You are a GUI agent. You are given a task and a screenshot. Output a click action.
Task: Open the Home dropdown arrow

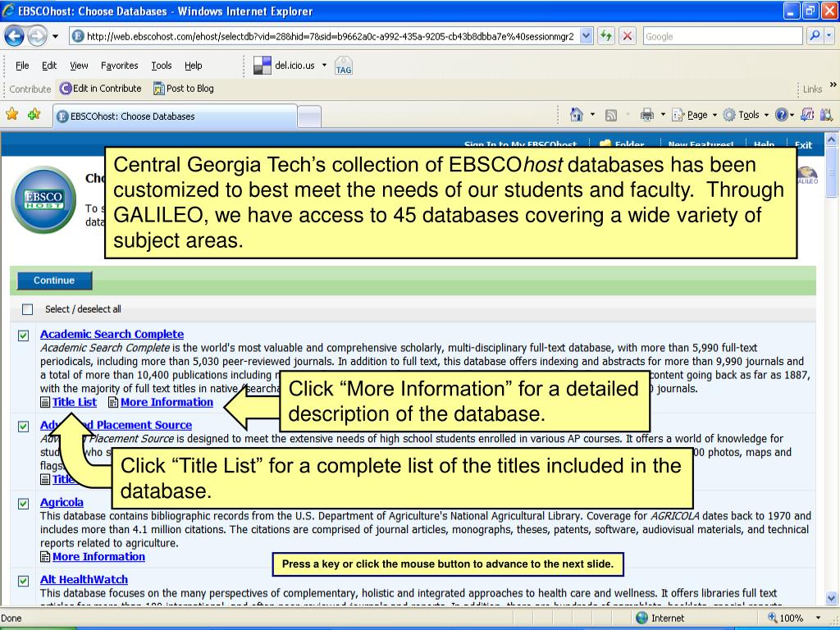tap(592, 115)
